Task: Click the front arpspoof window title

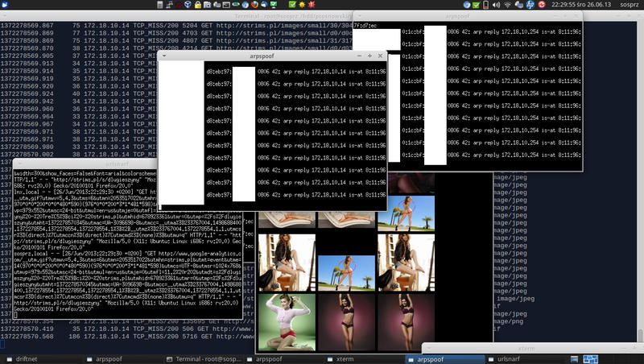Action: coord(262,56)
